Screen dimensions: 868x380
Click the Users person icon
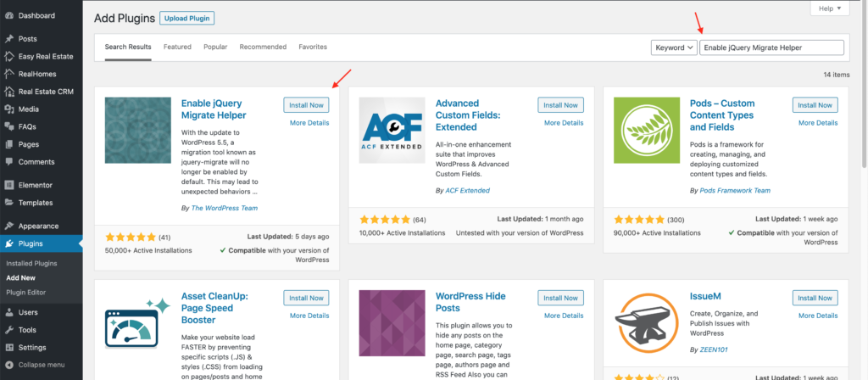[x=8, y=312]
